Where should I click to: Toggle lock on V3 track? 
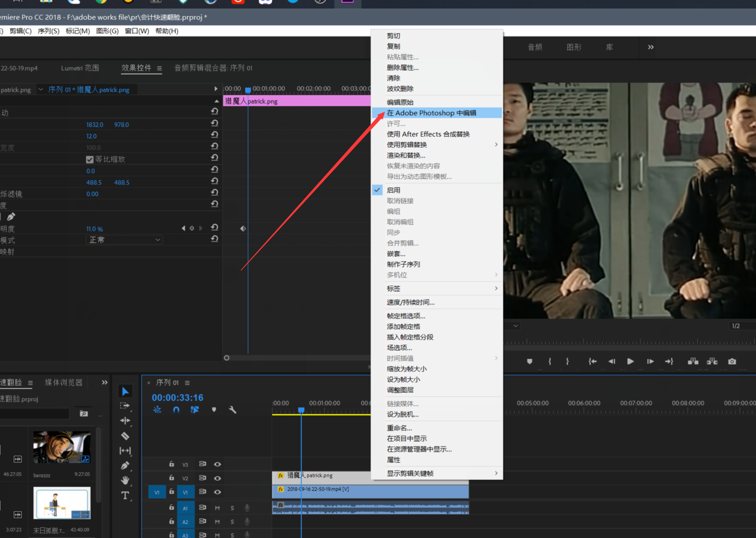point(172,463)
